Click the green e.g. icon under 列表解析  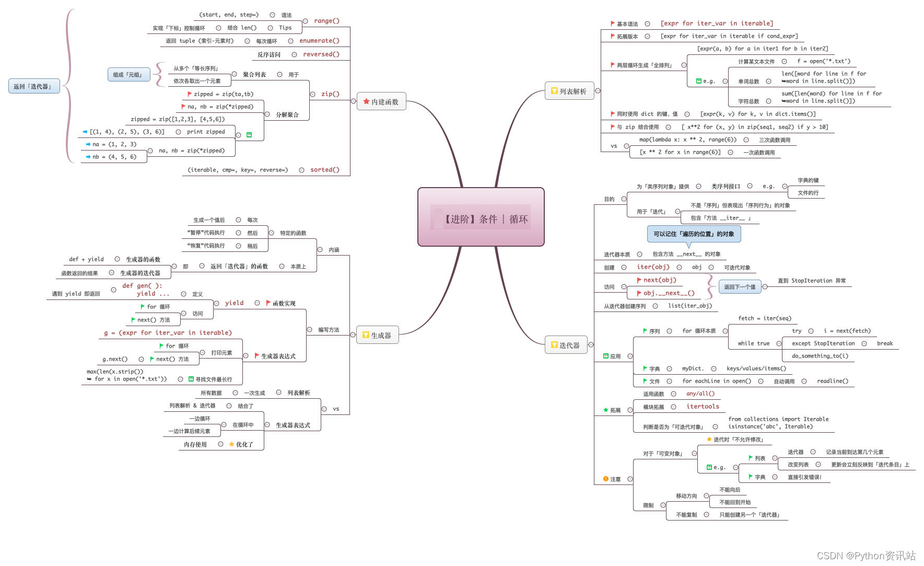tap(699, 81)
